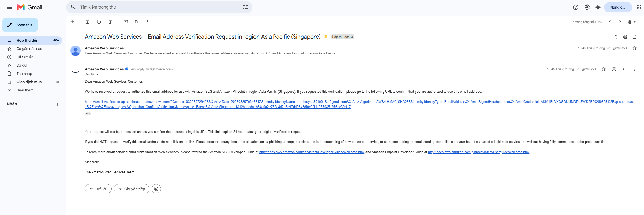
Task: Go back to inbox arrow
Action: tap(73, 22)
